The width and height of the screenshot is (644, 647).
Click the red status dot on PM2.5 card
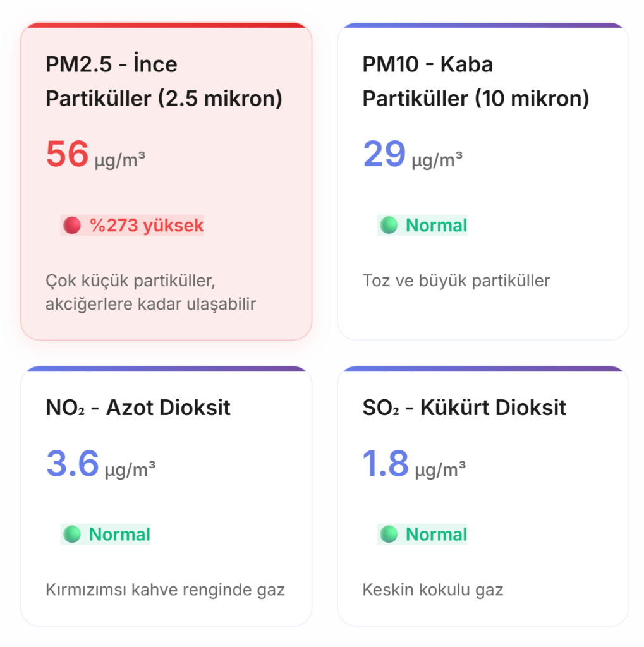click(72, 226)
